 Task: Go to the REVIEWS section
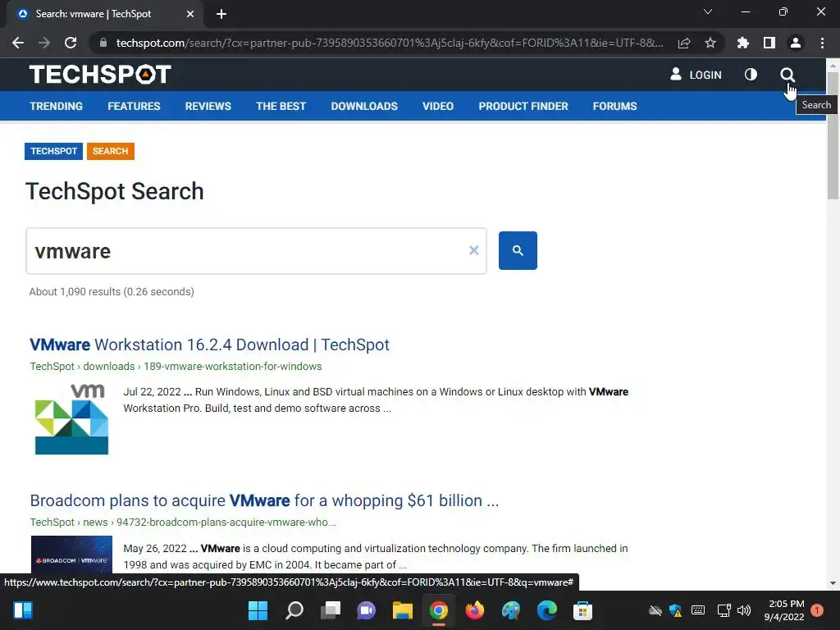(208, 106)
